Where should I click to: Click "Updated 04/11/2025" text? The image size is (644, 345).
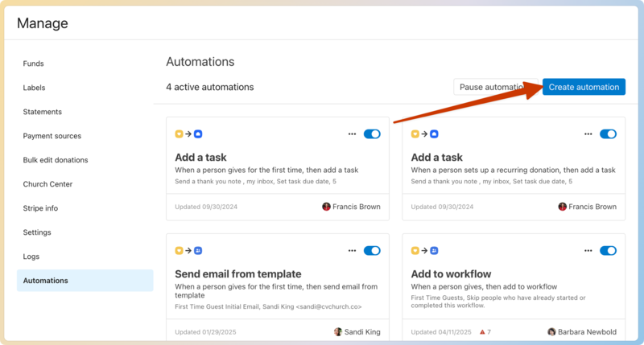point(441,332)
